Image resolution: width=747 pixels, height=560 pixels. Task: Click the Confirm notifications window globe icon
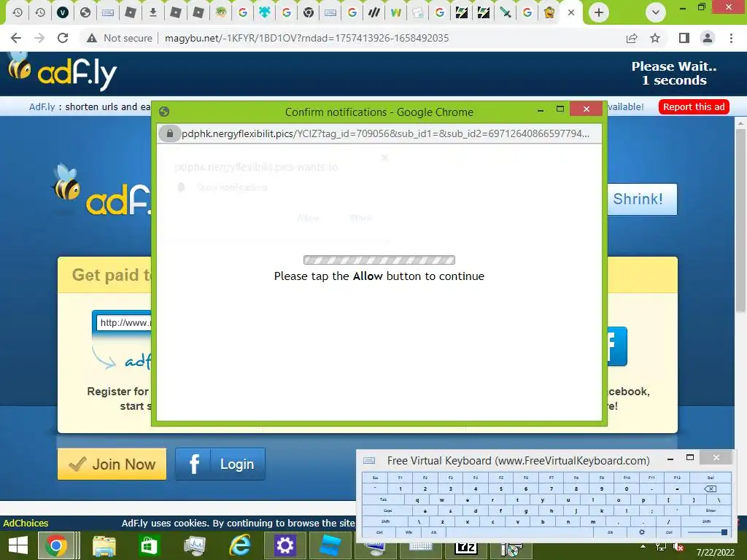pos(164,112)
